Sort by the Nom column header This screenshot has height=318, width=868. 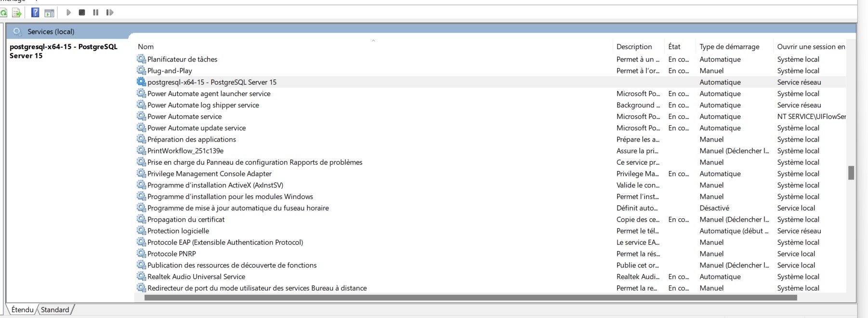pos(145,47)
